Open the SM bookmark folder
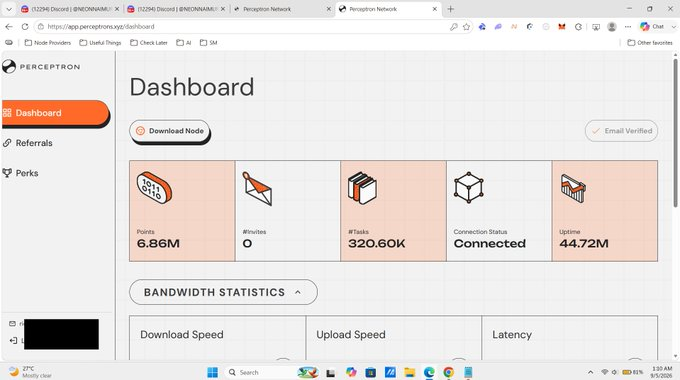The width and height of the screenshot is (680, 380). click(209, 43)
